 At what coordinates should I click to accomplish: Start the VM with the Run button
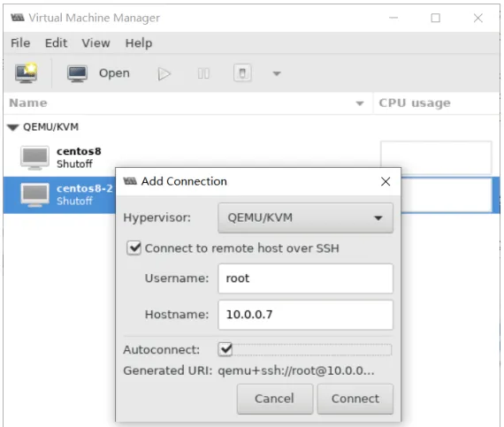tap(164, 73)
